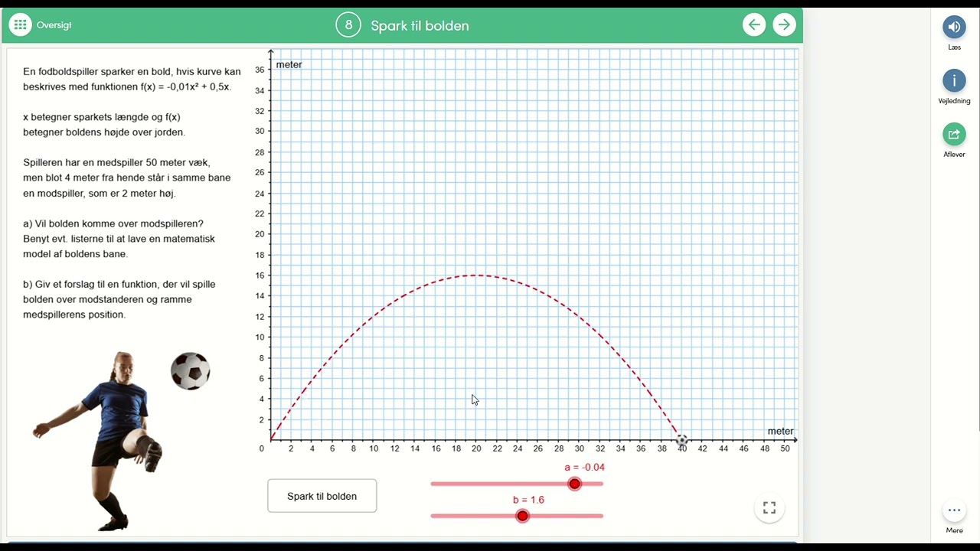The image size is (980, 551).
Task: Click the y-axis value 36
Action: click(x=259, y=70)
